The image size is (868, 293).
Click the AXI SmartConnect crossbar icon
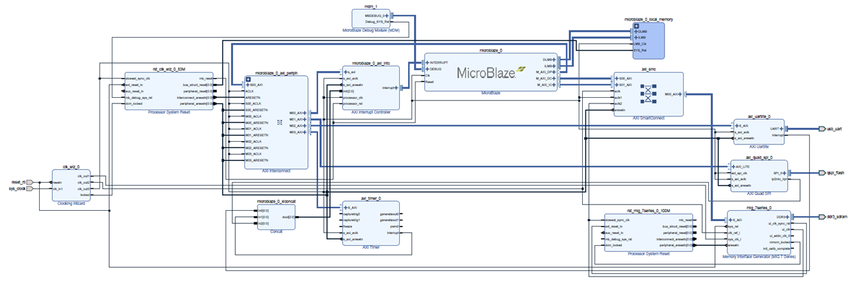(x=646, y=92)
